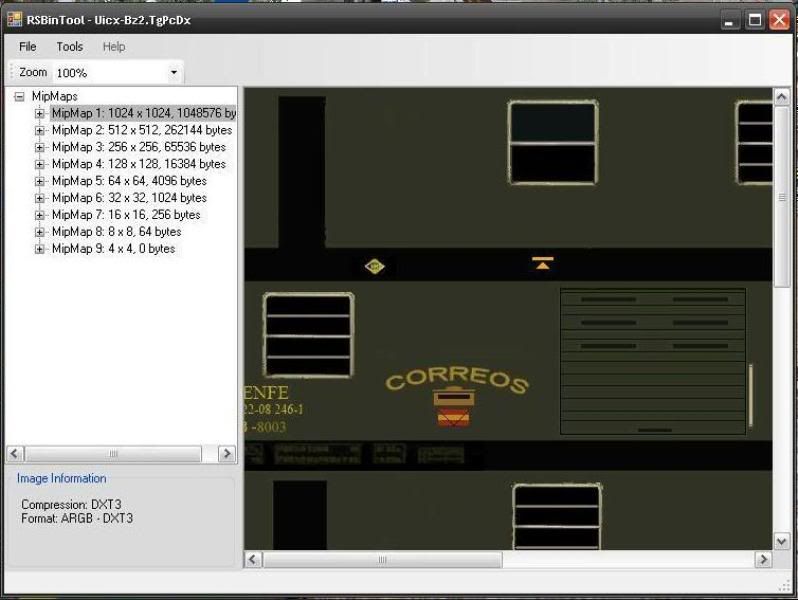
Task: Click the window resize grip corner
Action: tap(785, 587)
